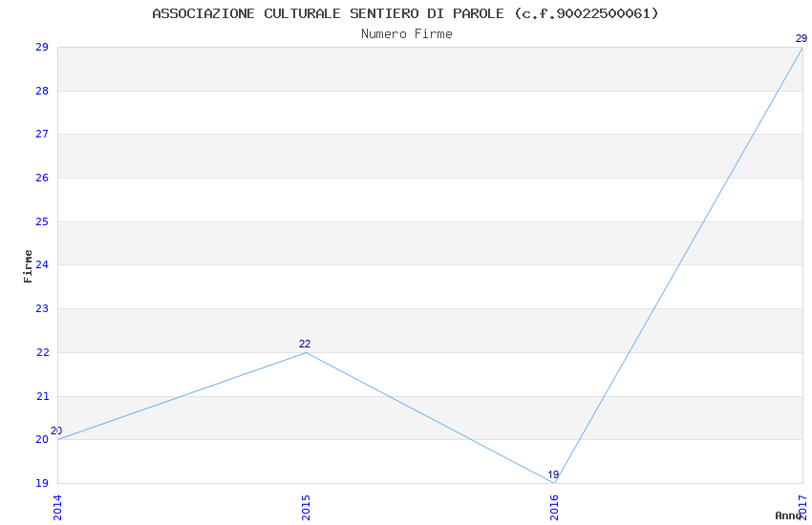812x525 pixels.
Task: Click y-axis value 20
Action: coord(42,439)
